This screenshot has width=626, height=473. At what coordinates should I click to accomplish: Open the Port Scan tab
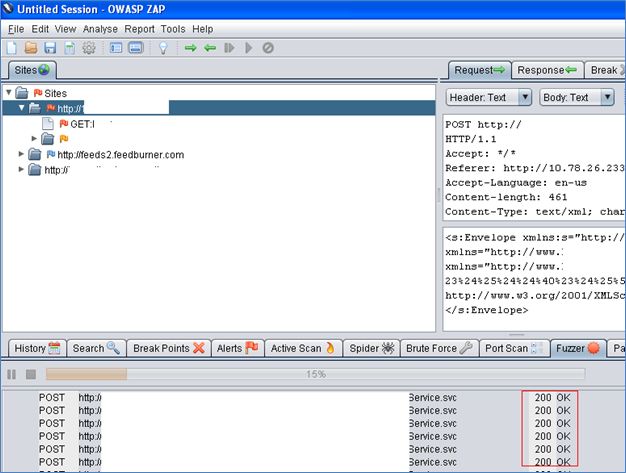(514, 348)
